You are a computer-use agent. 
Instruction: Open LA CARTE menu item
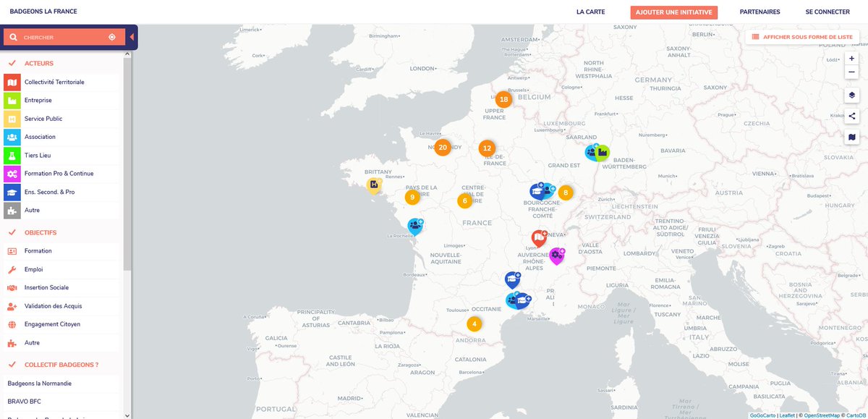click(x=590, y=12)
